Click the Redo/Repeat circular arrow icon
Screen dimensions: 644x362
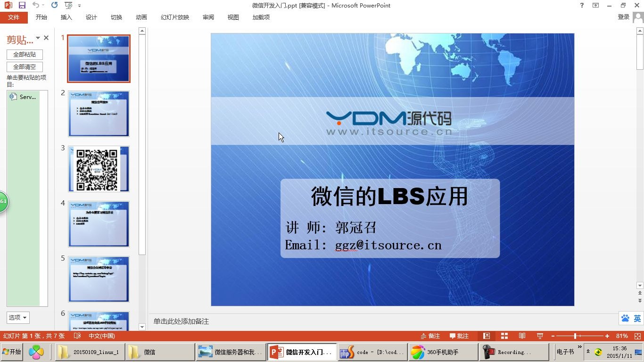[x=54, y=5]
